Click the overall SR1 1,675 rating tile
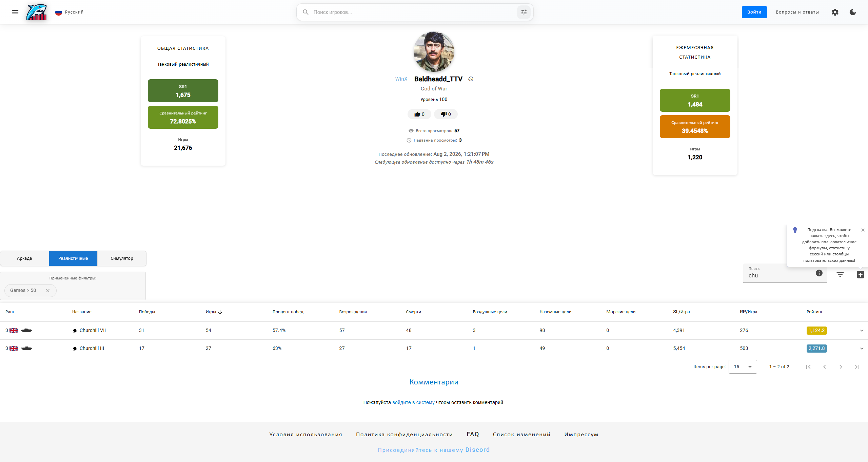Image resolution: width=868 pixels, height=462 pixels. 183,91
